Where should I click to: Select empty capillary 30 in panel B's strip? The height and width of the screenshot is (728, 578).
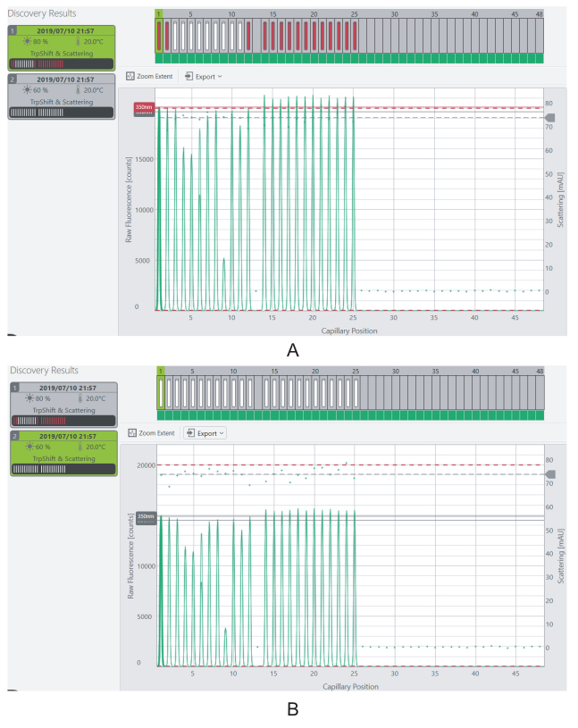click(396, 392)
